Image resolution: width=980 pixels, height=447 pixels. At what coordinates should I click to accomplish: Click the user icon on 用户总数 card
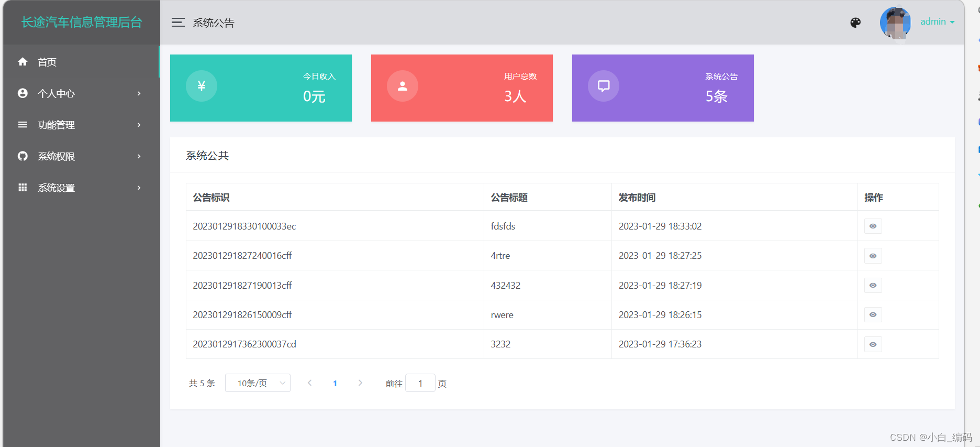pyautogui.click(x=403, y=86)
